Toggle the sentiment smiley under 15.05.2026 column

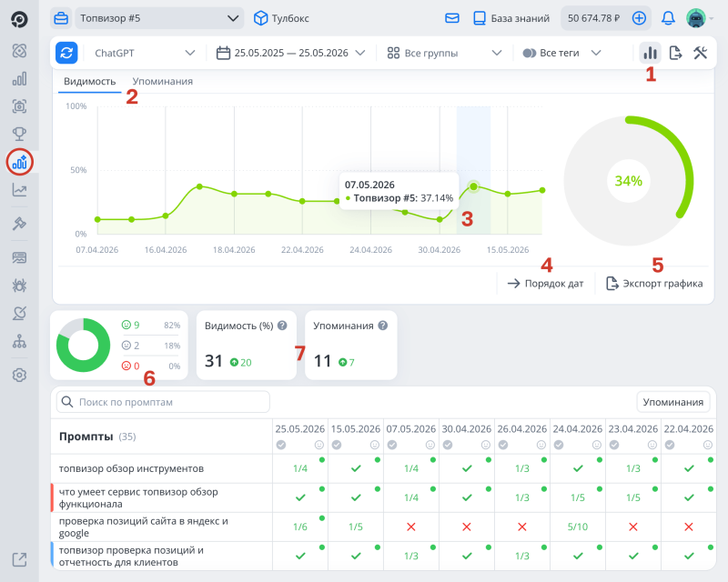[375, 445]
